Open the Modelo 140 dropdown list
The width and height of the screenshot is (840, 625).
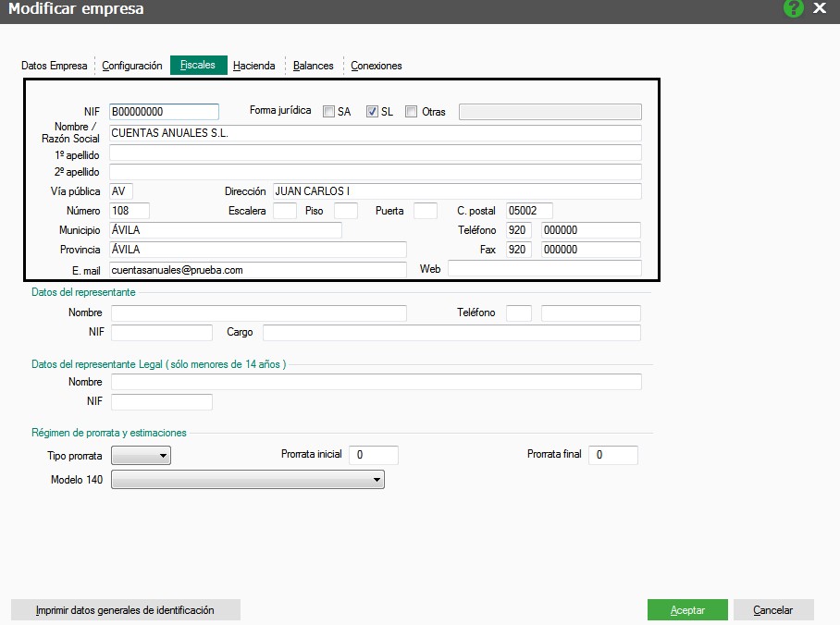click(x=248, y=479)
